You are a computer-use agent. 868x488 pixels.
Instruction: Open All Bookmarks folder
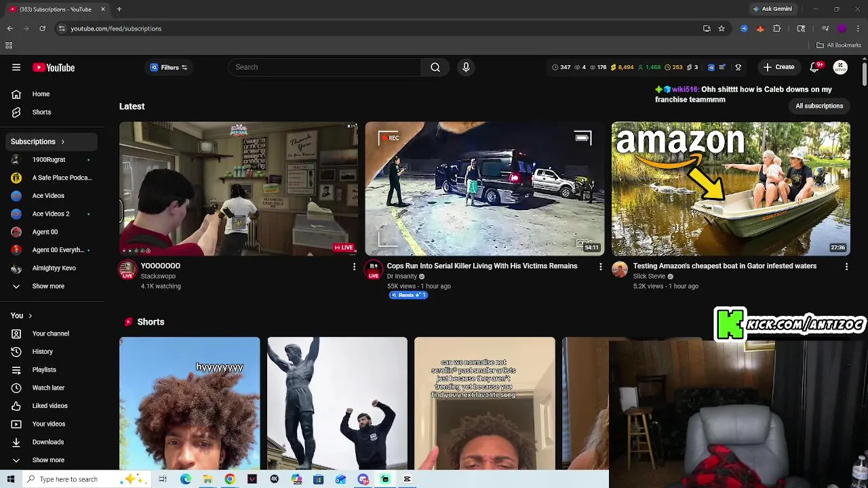pos(839,45)
